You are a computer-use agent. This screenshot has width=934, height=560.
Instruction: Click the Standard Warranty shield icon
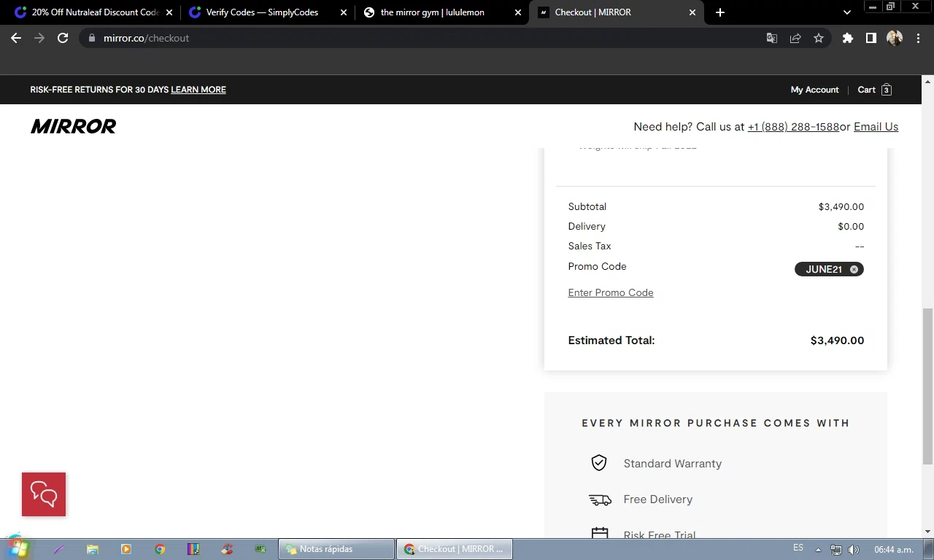tap(599, 463)
